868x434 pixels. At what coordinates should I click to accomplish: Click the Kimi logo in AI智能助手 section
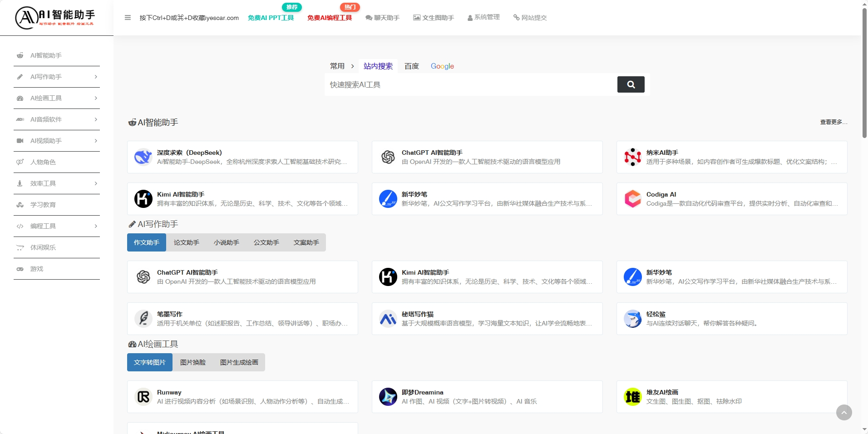pyautogui.click(x=143, y=199)
